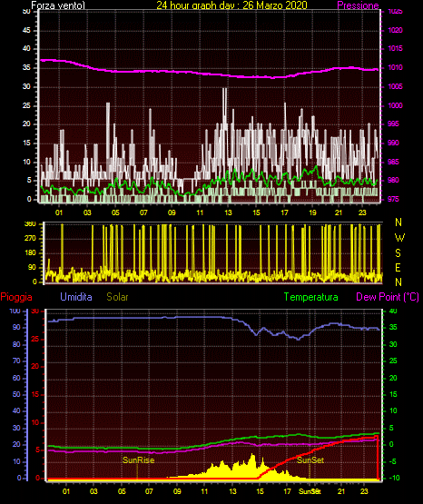423x504 pixels.
Task: Click the magenta 'Pressione' legend label
Action: (358, 5)
